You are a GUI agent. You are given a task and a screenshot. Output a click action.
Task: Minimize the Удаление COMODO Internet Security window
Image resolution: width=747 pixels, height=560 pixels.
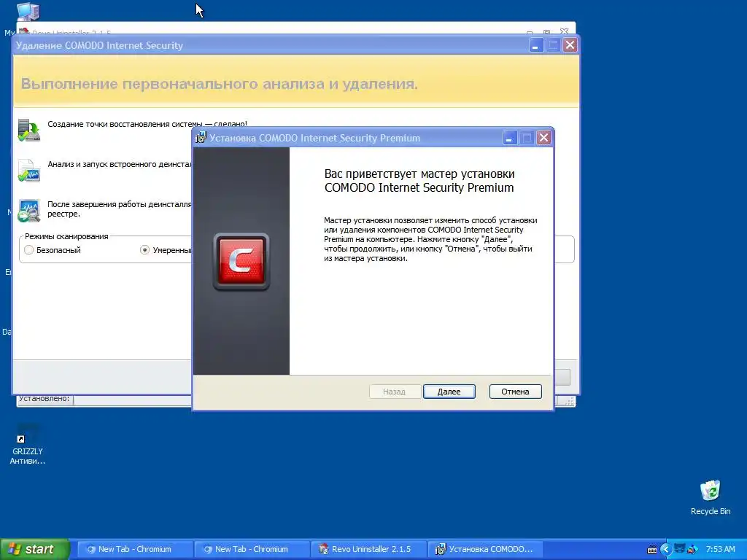(x=535, y=45)
